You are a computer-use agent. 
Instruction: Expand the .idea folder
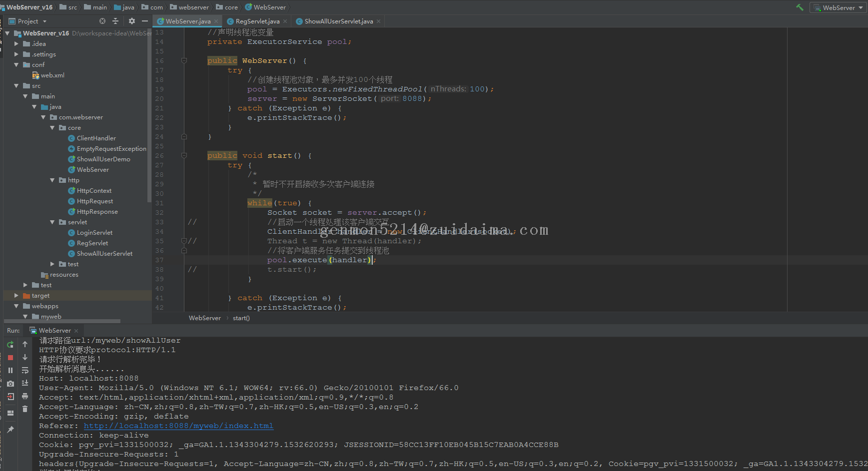16,44
